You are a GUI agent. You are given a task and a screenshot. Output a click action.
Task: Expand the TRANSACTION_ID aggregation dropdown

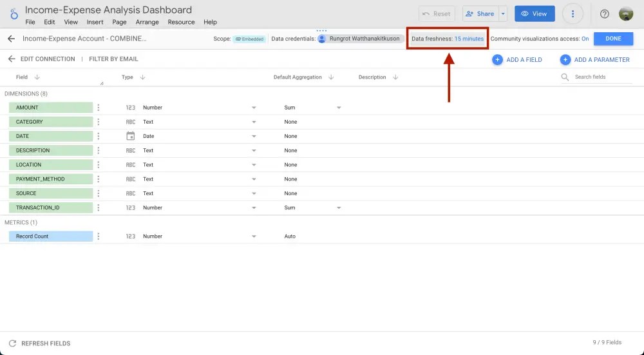pyautogui.click(x=339, y=208)
